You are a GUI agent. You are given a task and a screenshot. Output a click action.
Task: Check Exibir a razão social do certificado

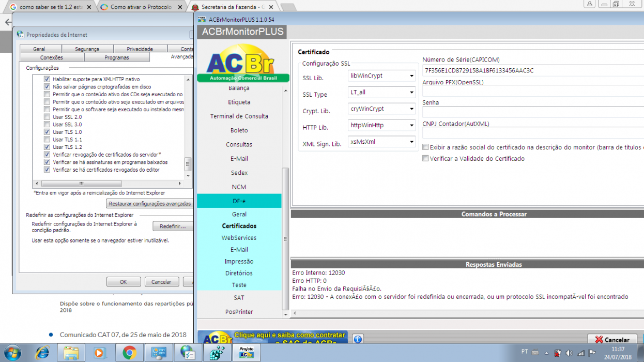pos(425,147)
